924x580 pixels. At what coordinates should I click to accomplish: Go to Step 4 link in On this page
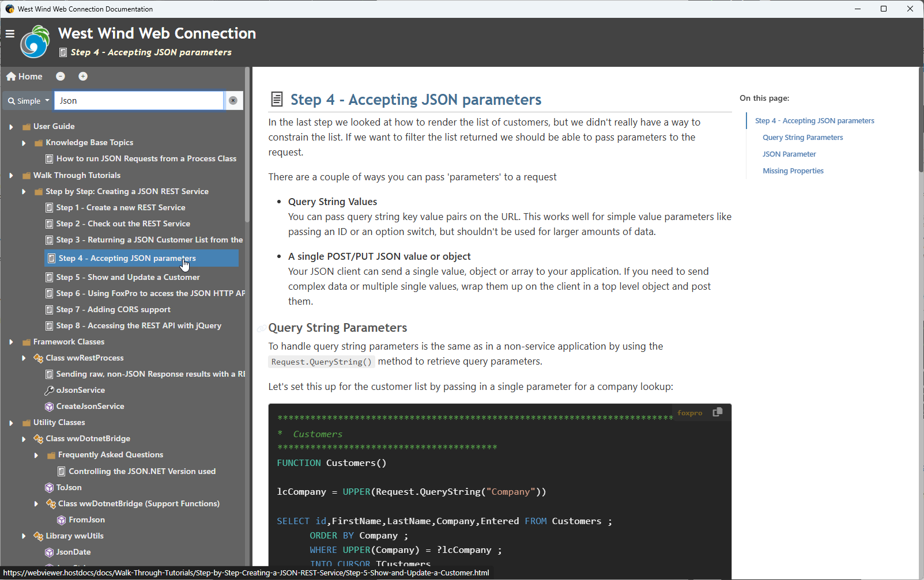[x=814, y=121]
